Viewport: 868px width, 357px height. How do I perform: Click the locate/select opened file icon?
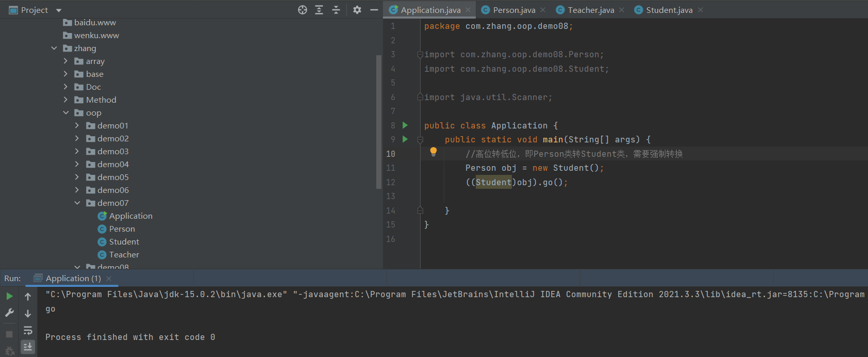coord(303,10)
